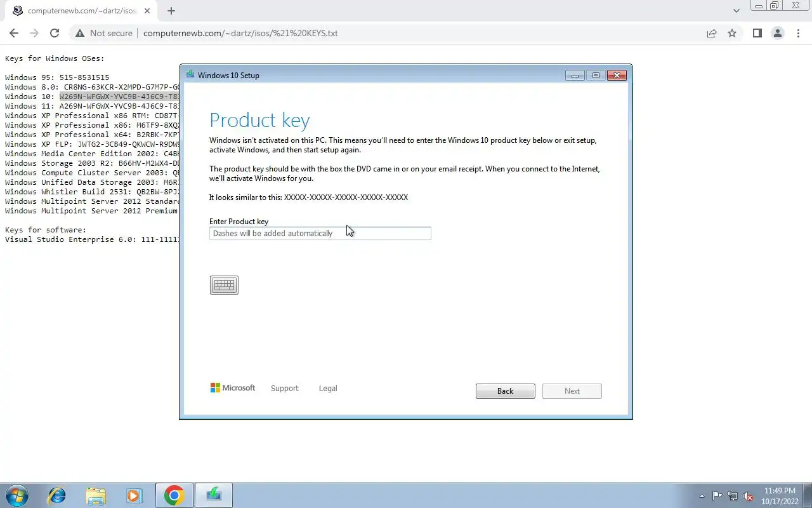The image size is (812, 508).
Task: Reload the Chrome page
Action: click(55, 33)
